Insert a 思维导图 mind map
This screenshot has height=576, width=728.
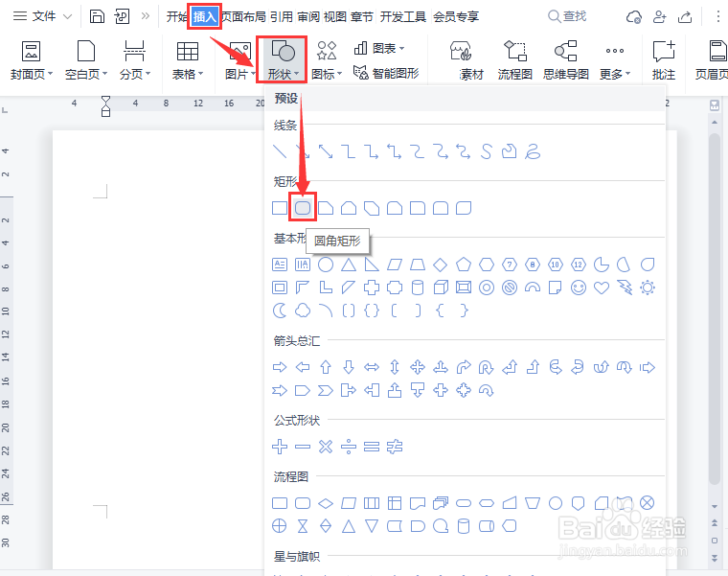(x=566, y=60)
